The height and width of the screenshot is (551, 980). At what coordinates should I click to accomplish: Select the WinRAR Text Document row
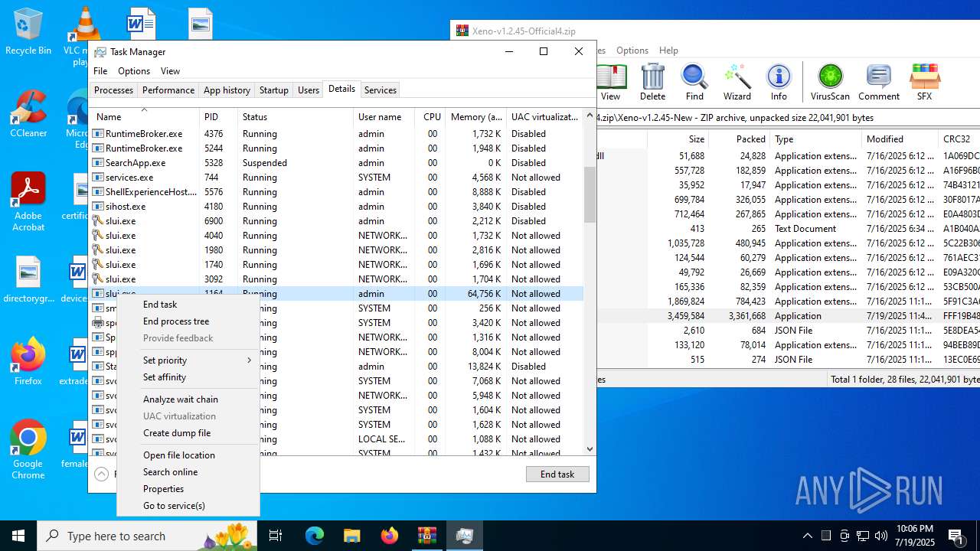(789, 229)
